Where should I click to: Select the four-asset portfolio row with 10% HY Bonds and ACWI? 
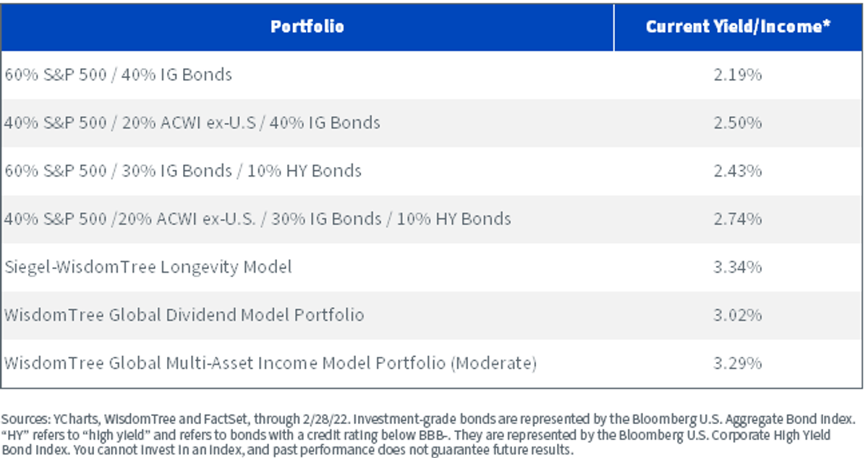click(x=432, y=219)
